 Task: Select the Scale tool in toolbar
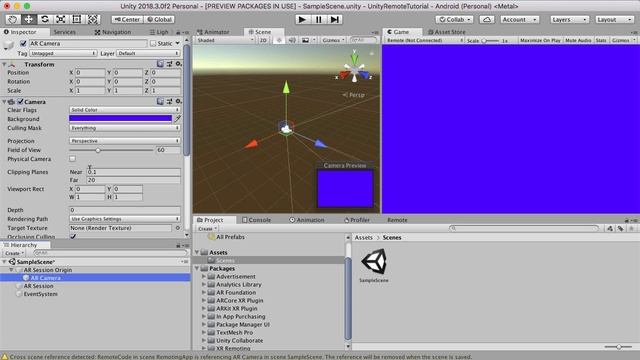(60, 19)
